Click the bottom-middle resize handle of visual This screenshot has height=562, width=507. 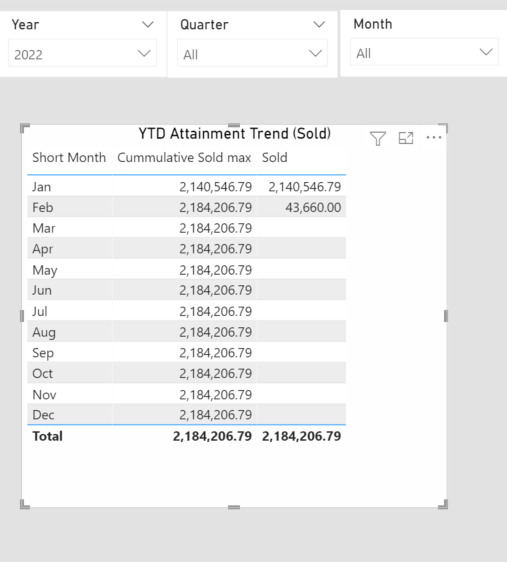click(234, 507)
